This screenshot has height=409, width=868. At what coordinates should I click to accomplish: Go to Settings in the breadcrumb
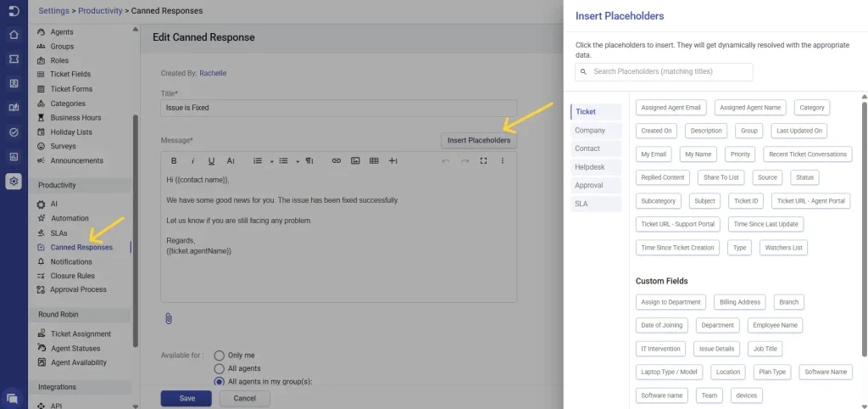pos(53,10)
